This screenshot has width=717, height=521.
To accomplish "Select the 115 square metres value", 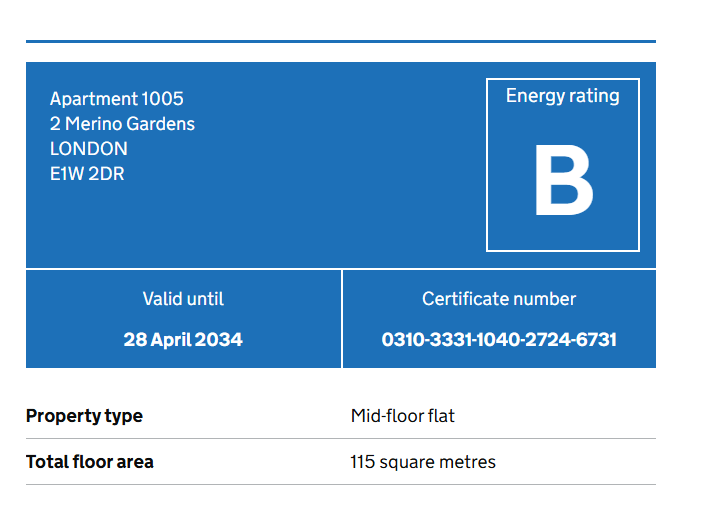I will coord(423,462).
